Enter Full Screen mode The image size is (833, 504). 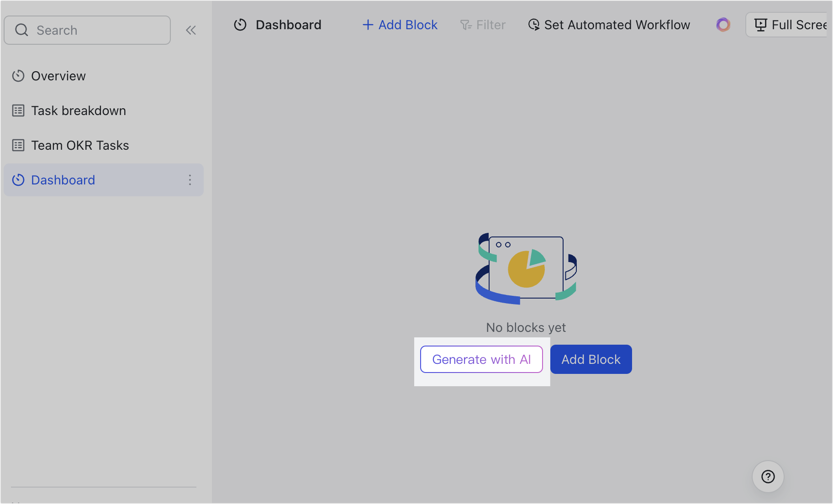tap(797, 25)
